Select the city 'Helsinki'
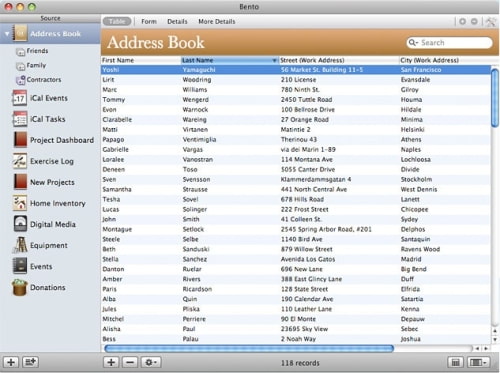This screenshot has width=500, height=373. pyautogui.click(x=412, y=130)
